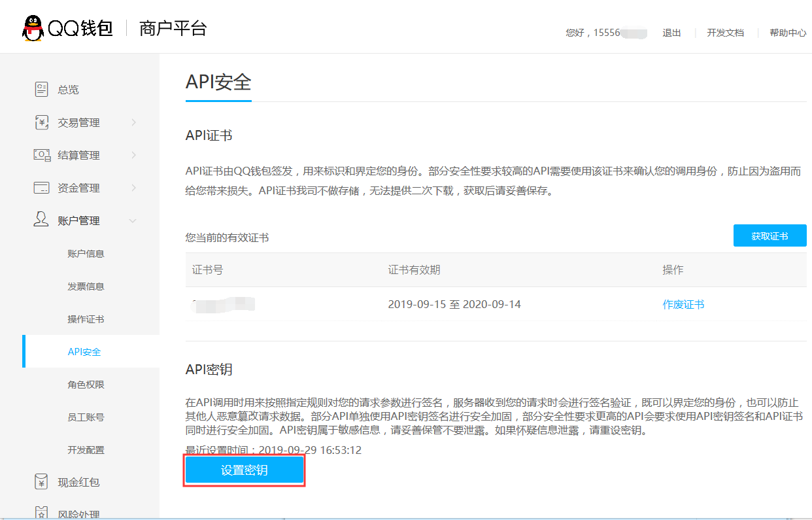Open the 操作证书 menu item
812x520 pixels.
click(x=86, y=319)
